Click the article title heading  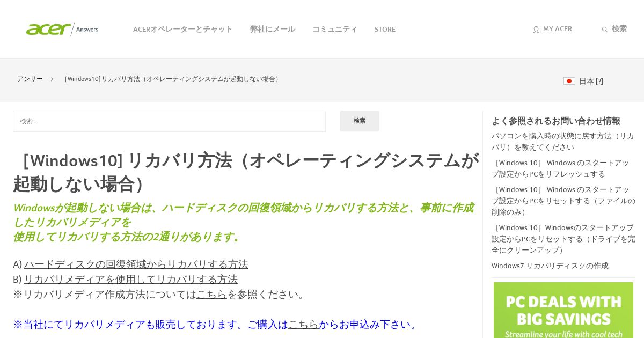[x=246, y=172]
